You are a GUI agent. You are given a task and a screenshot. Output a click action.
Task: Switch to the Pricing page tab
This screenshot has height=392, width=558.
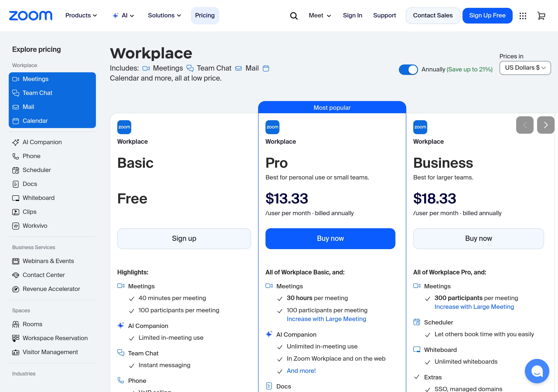coord(205,15)
